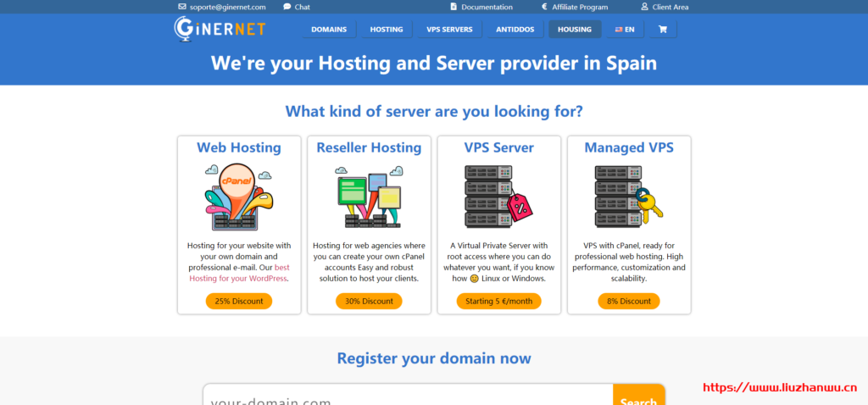Click the VPS Server rack illustration

pyautogui.click(x=498, y=197)
